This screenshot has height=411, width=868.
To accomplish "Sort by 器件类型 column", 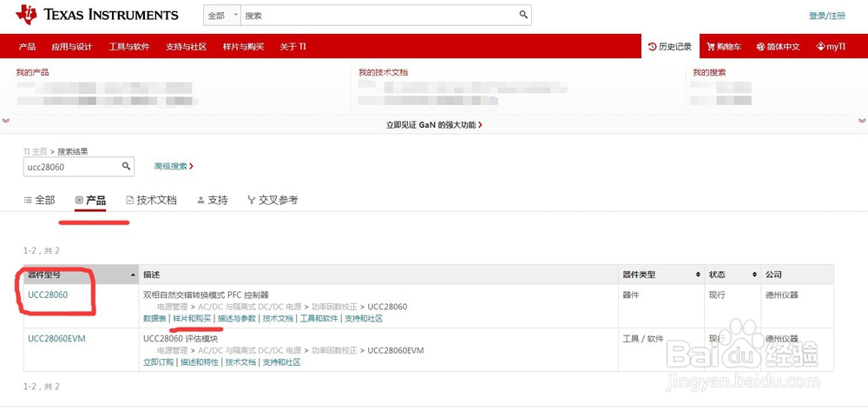I will click(661, 275).
